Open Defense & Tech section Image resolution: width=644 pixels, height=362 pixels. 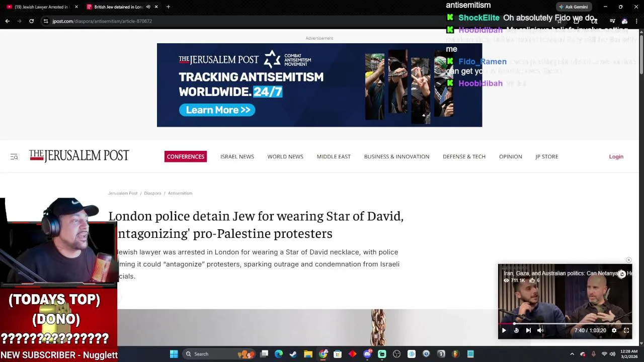(464, 156)
